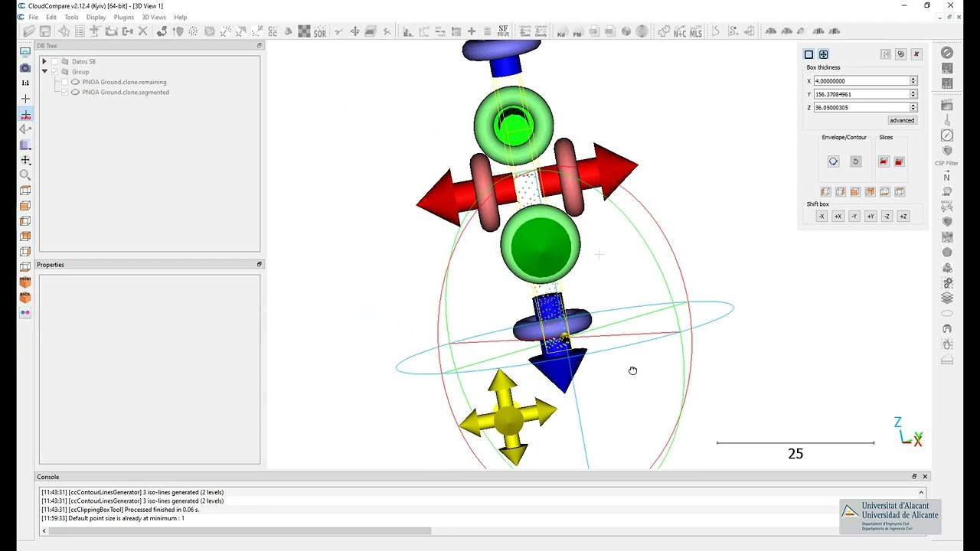This screenshot has width=980, height=551.
Task: Uncheck PNOA Ground.clone.segmented checkbox
Action: (x=64, y=92)
